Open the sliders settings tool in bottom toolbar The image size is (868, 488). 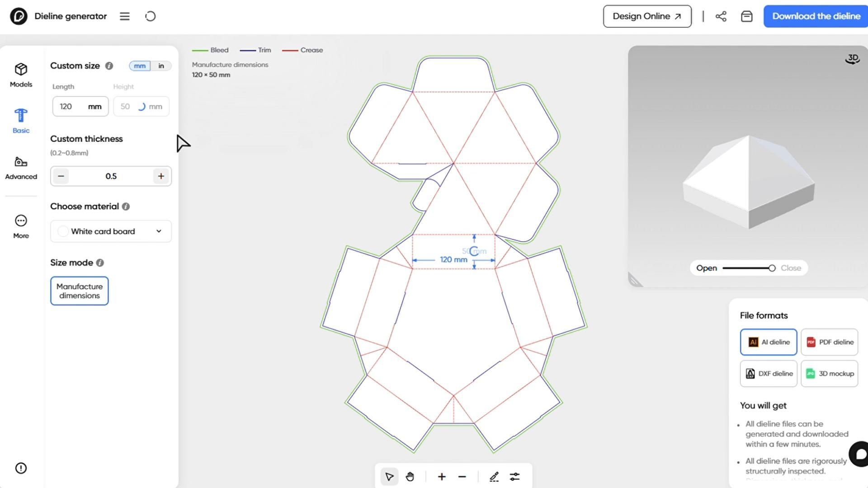(x=514, y=477)
